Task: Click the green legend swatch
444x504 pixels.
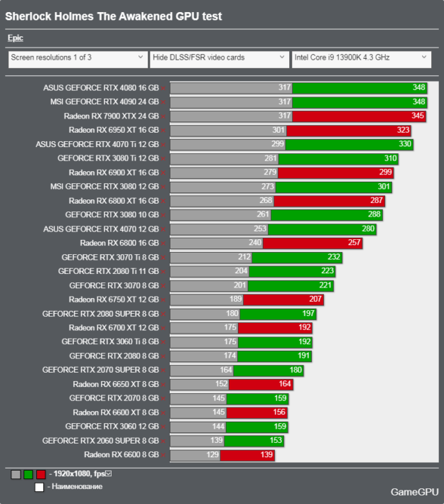Action: [x=28, y=474]
